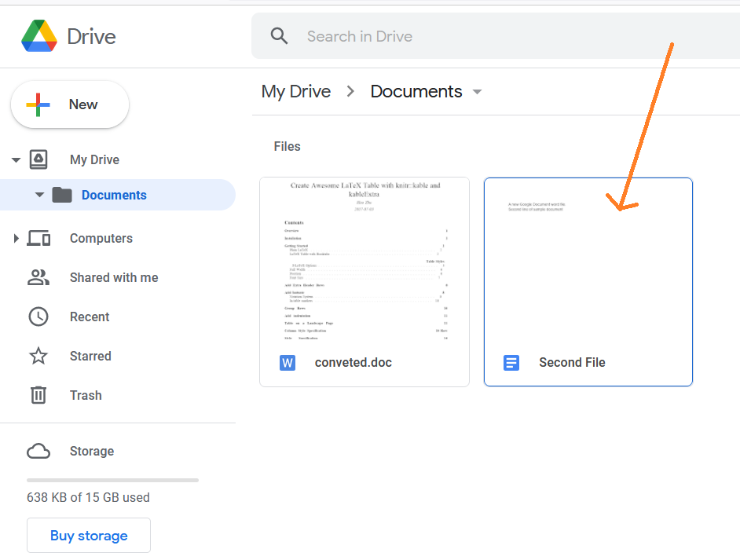Click the Trash bin icon
Viewport: 740px width, 560px height.
pos(38,395)
